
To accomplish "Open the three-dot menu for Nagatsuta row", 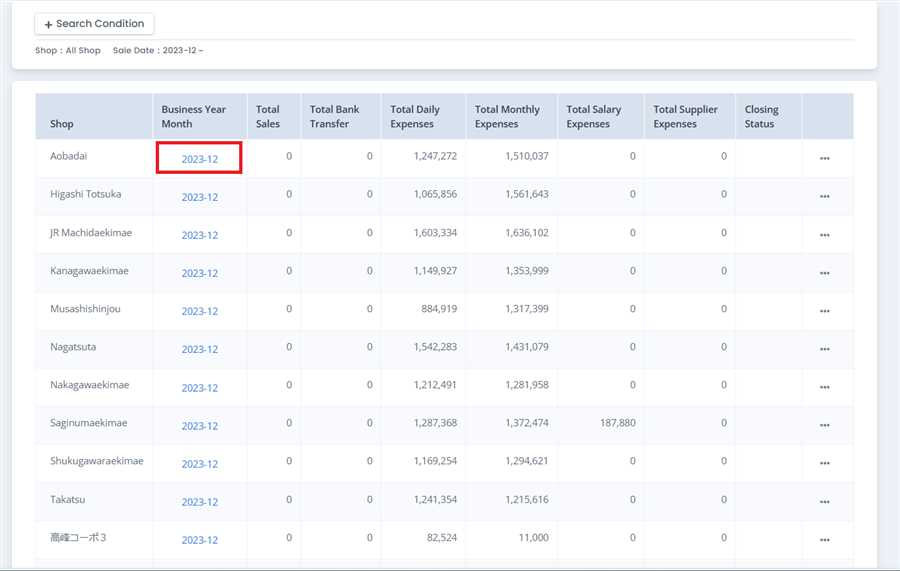I will click(x=824, y=349).
